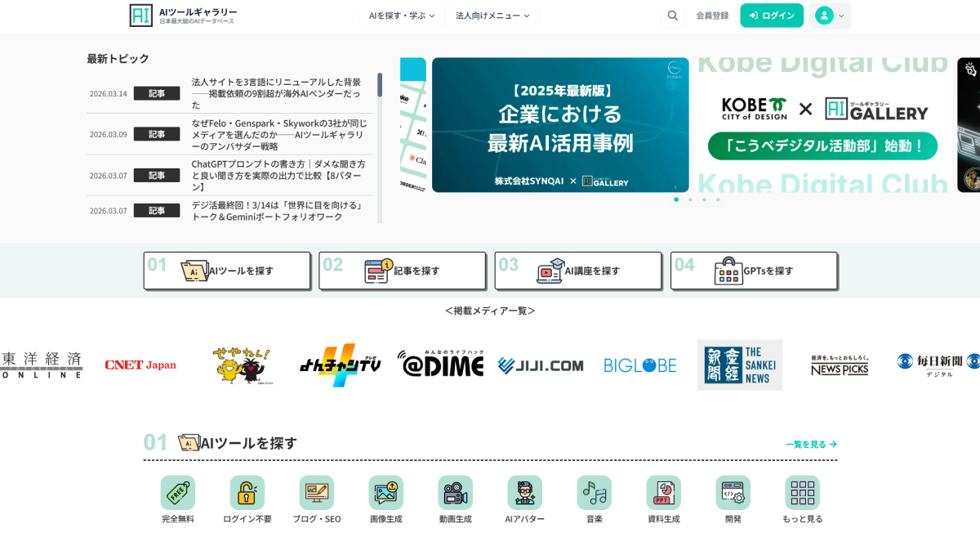This screenshot has width=980, height=537.
Task: Select the 音楽 category icon
Action: 595,493
